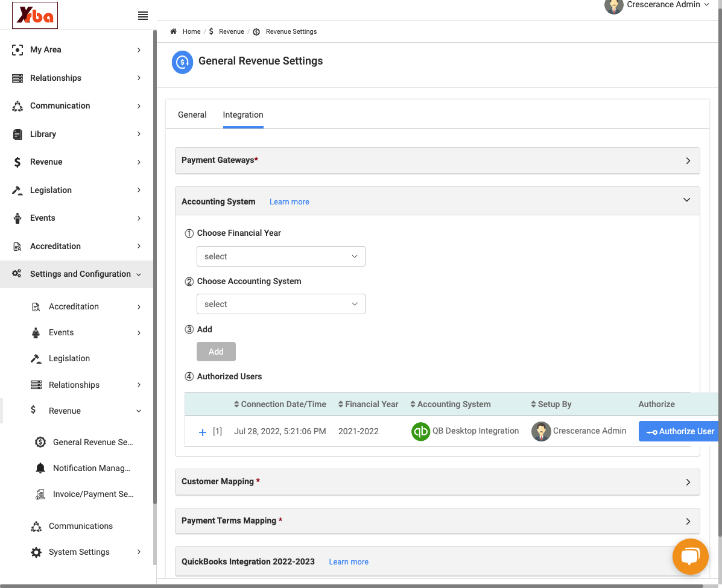Expand the row with the plus icon
Screen dimensions: 722x588
[x=202, y=432]
